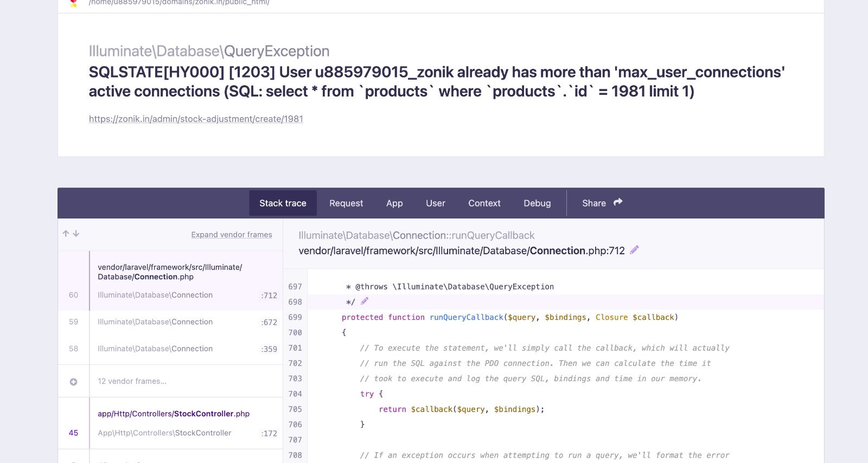View the Context tab
This screenshot has width=868, height=463.
(484, 203)
